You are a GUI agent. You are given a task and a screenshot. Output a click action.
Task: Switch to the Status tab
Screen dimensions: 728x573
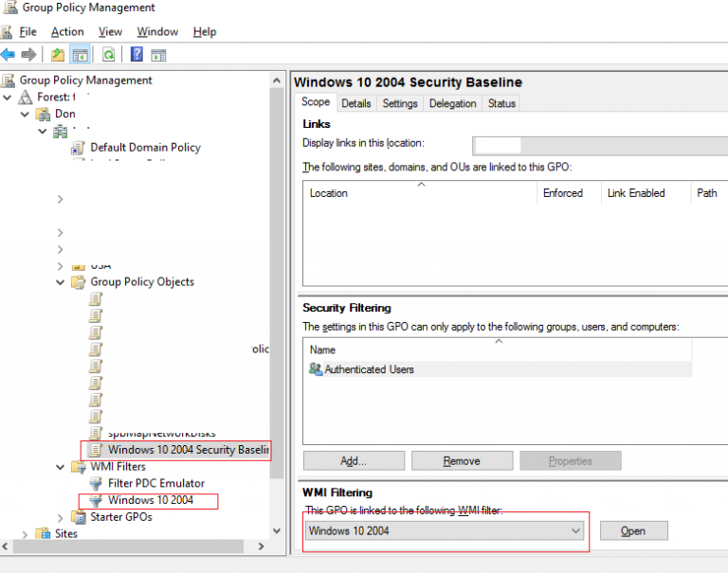coord(501,103)
